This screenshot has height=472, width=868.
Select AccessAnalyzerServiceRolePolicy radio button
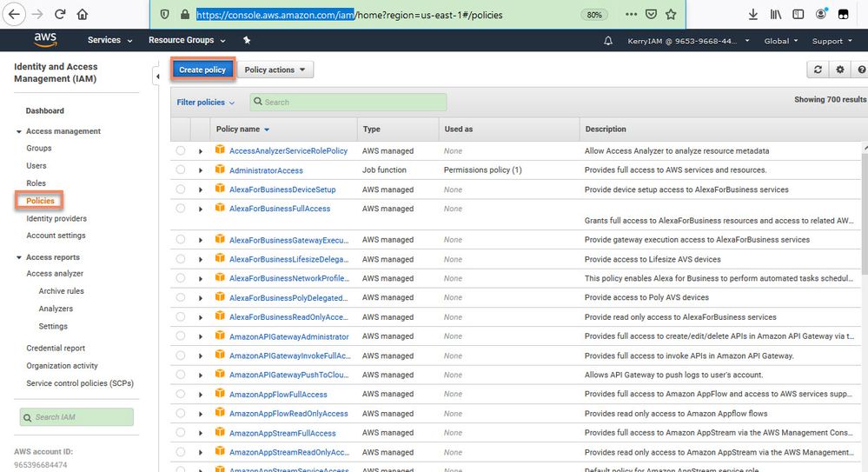[181, 151]
